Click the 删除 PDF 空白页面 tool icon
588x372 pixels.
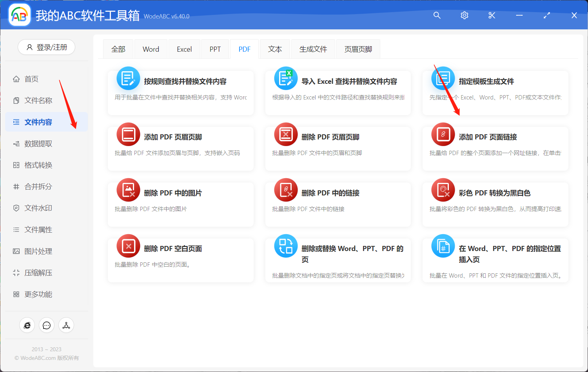(128, 246)
